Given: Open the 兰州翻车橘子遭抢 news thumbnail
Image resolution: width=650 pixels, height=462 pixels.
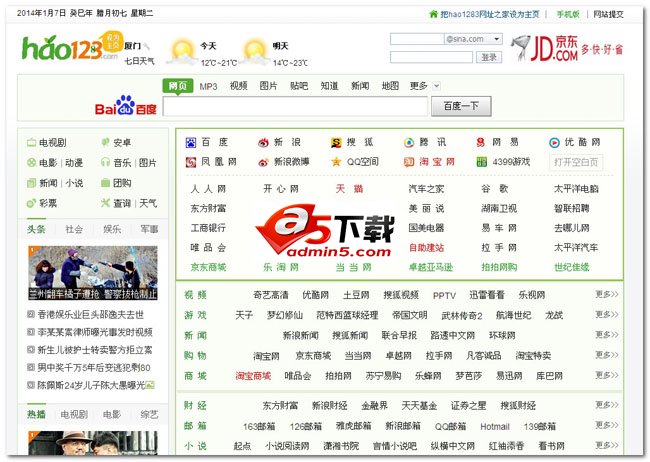Looking at the screenshot, I should point(93,273).
